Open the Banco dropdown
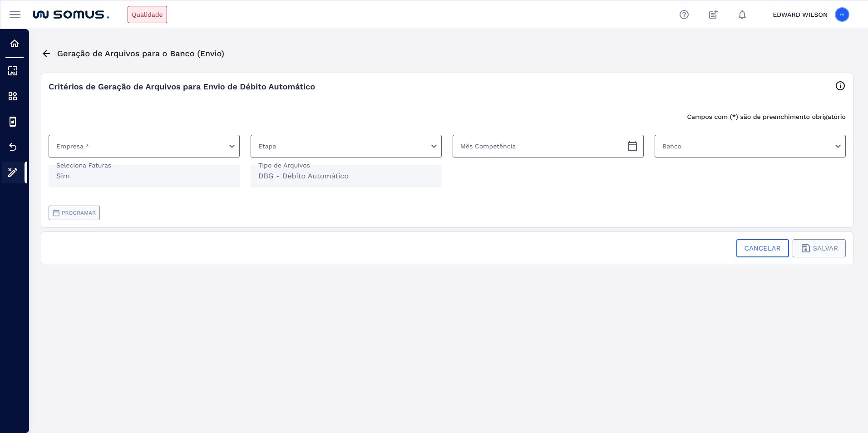The image size is (868, 433). click(x=838, y=146)
